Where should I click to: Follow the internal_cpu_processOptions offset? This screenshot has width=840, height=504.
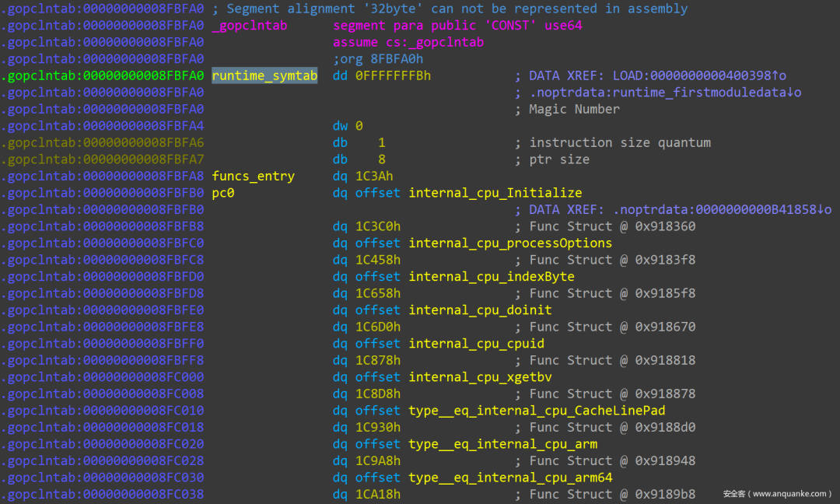coord(510,243)
